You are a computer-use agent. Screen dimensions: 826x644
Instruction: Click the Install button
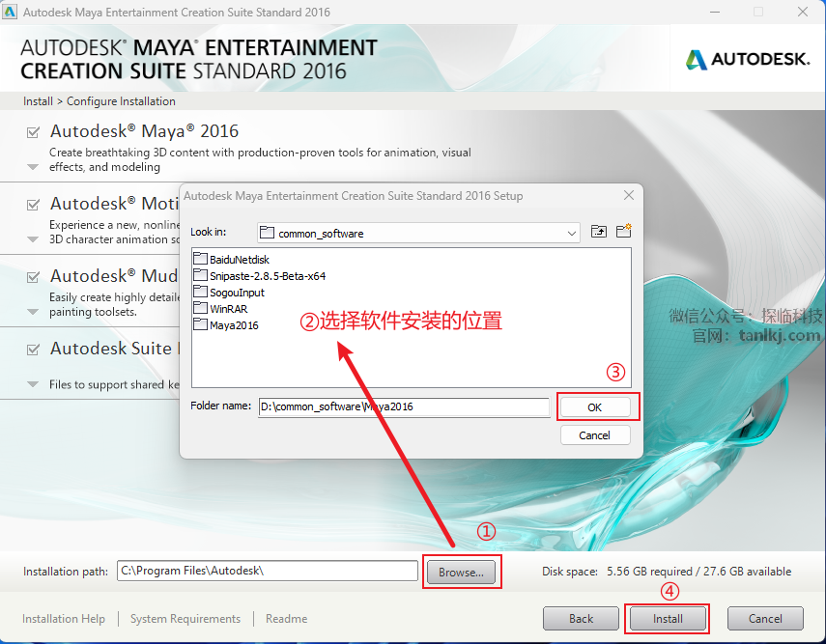point(668,619)
